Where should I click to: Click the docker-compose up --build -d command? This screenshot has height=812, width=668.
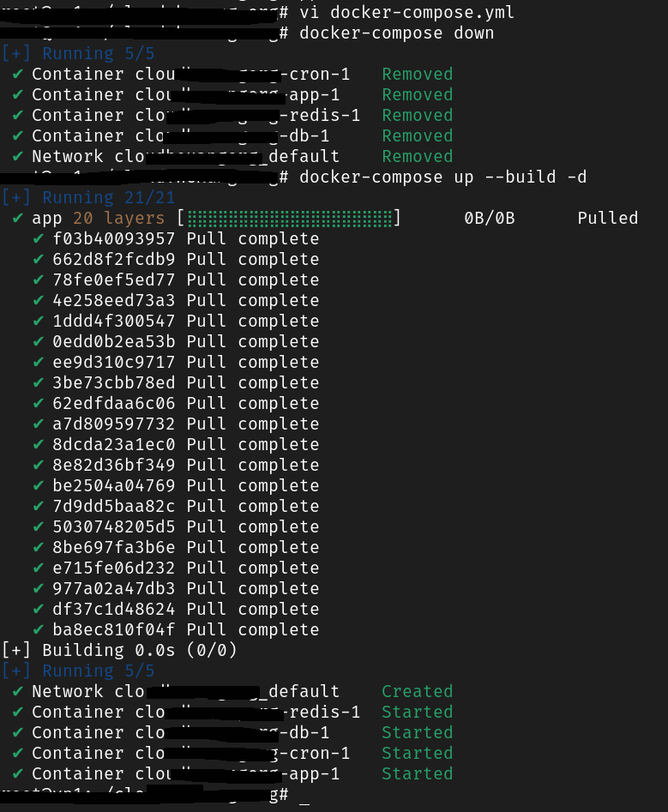tap(443, 177)
